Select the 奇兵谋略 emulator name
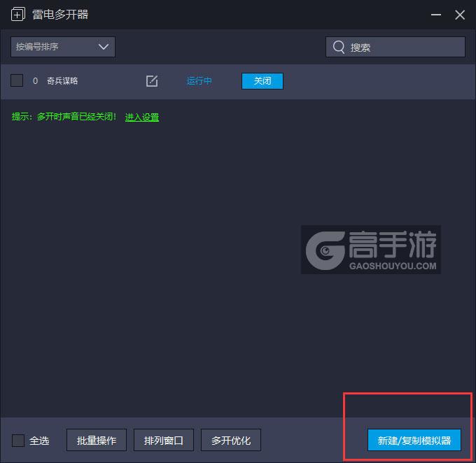The width and height of the screenshot is (476, 463). pos(62,81)
